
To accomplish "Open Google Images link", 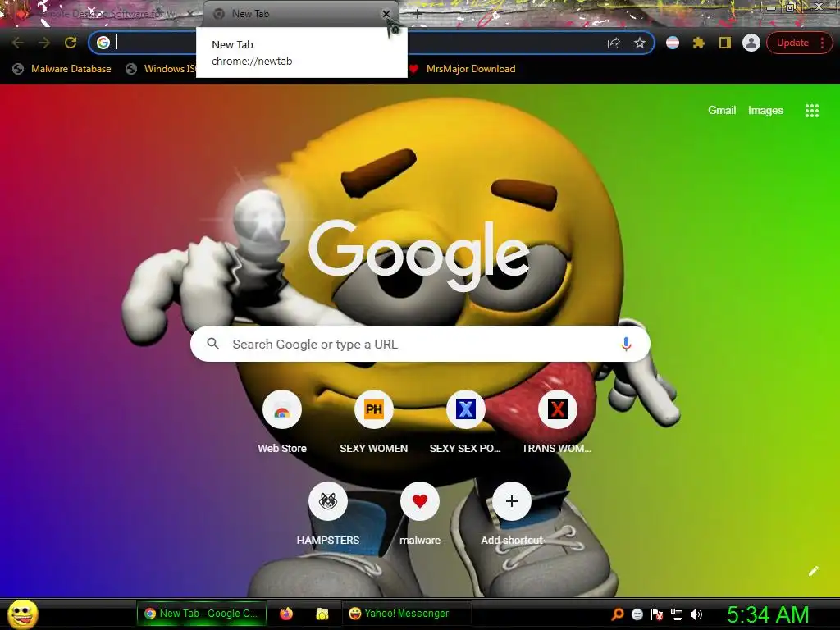I will tap(765, 111).
